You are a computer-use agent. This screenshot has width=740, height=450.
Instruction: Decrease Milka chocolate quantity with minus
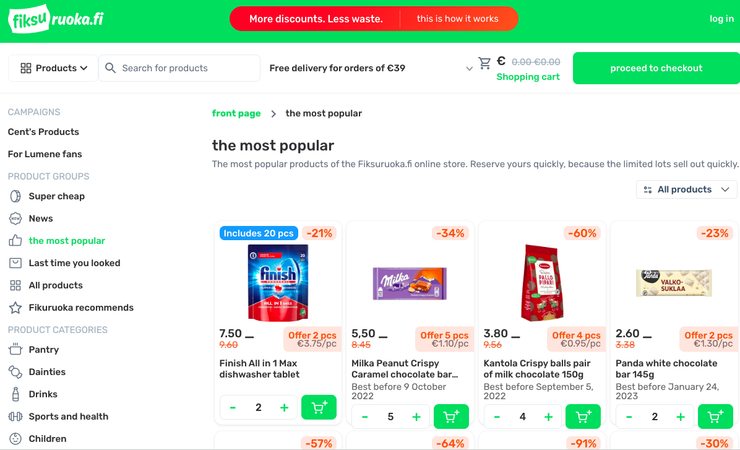coord(365,417)
